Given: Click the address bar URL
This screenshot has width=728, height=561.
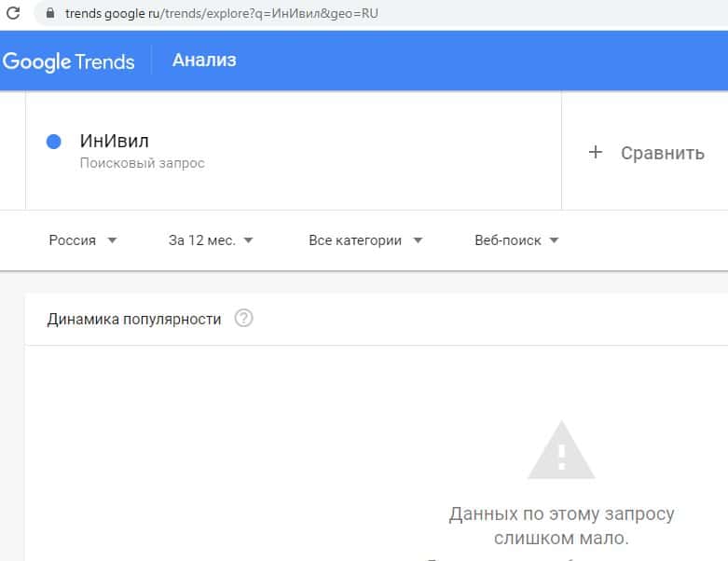Looking at the screenshot, I should [x=222, y=14].
